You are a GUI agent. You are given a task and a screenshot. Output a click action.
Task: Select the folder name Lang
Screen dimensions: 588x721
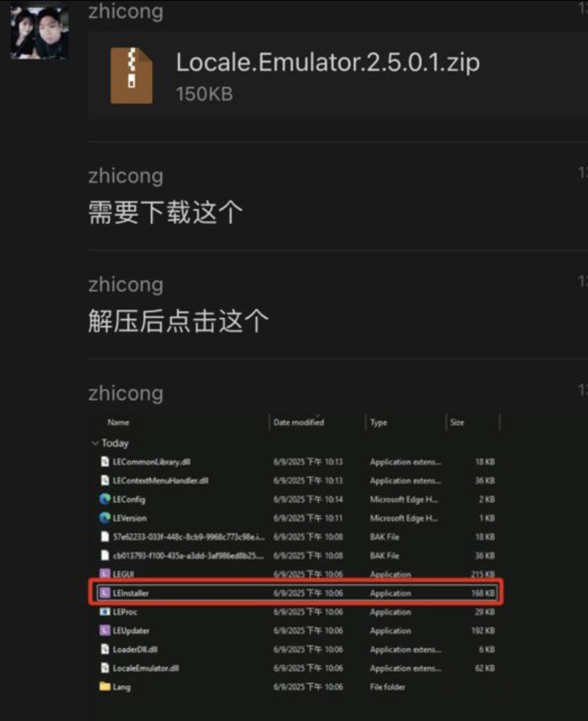point(121,687)
